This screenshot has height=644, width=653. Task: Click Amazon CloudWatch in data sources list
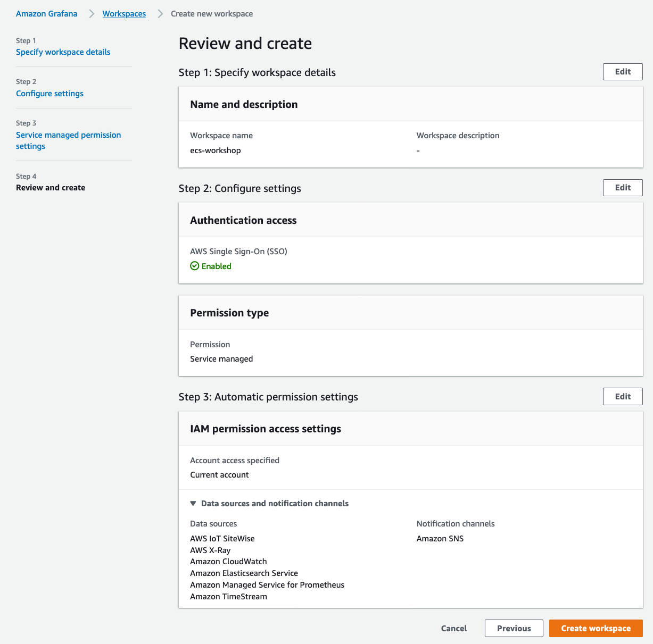228,562
